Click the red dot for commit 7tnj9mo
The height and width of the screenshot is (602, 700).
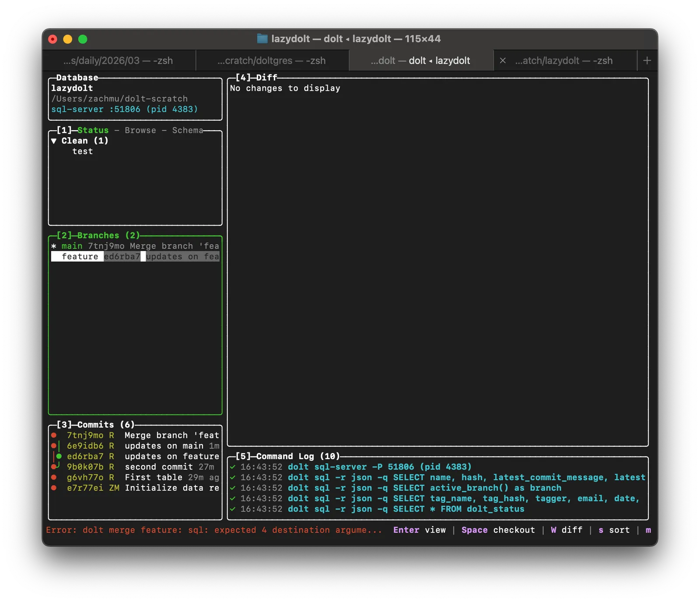pos(54,435)
